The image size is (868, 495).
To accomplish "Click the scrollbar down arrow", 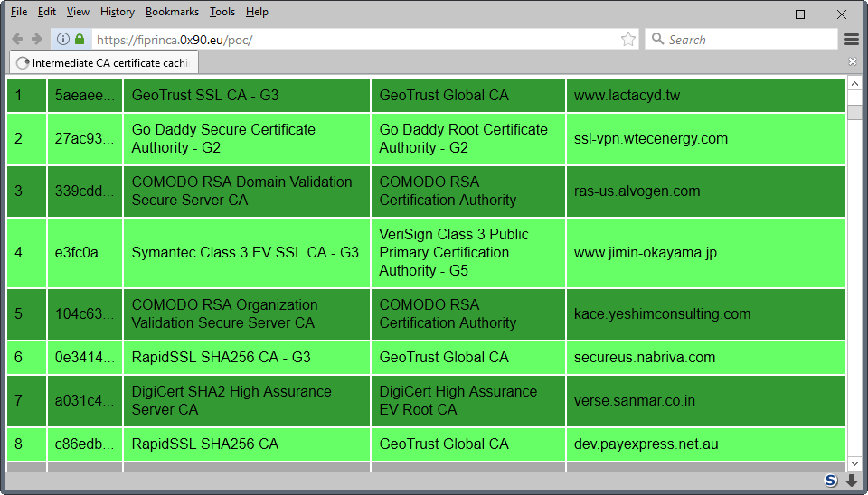I will tap(854, 463).
